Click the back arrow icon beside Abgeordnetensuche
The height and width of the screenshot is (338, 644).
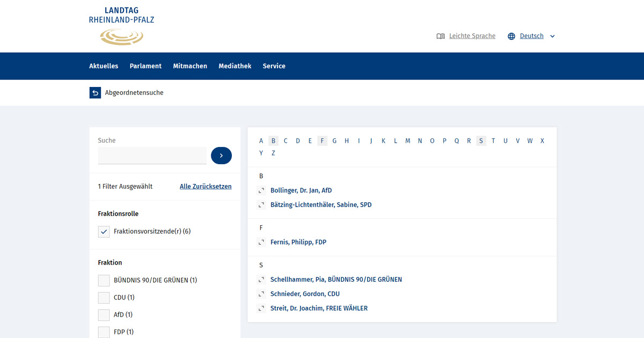(95, 93)
